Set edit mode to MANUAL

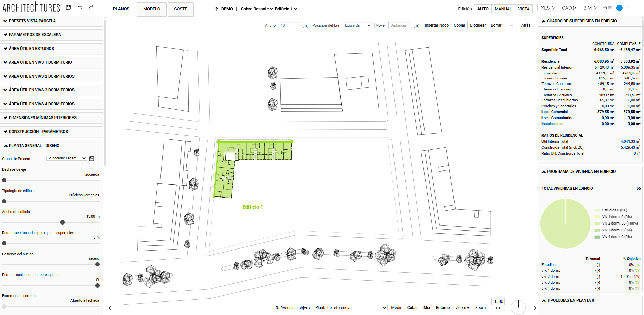coord(503,9)
